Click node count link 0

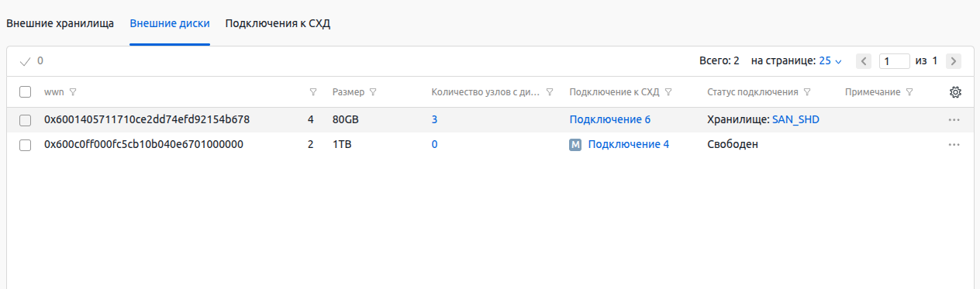pos(435,145)
